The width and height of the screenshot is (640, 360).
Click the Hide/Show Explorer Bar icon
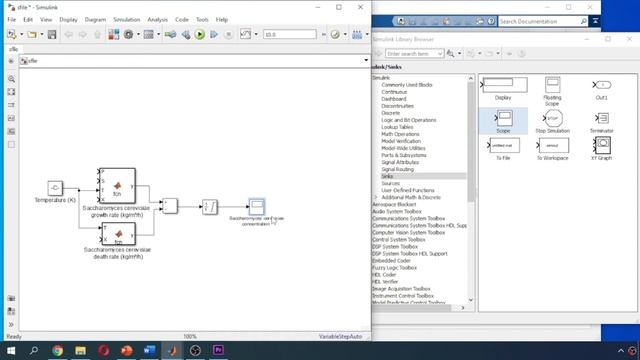click(x=11, y=61)
